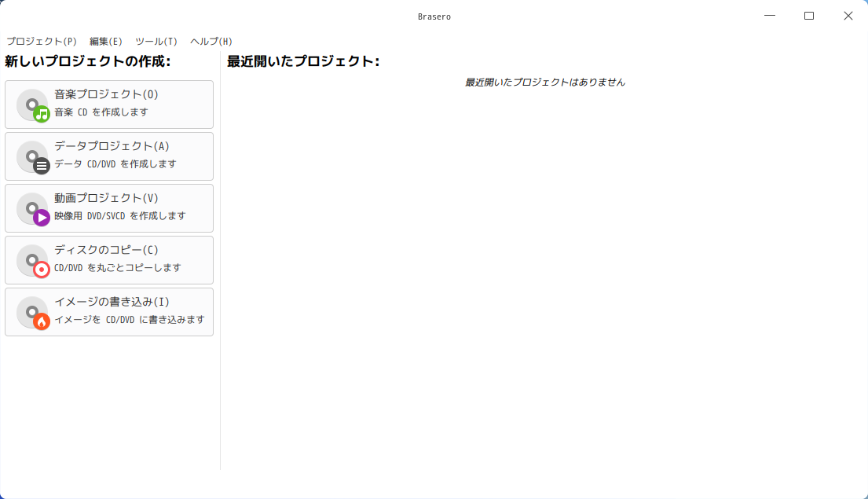Click the 最近開いたプロジェクト heading
Screen dimensions: 868x499
(303, 61)
